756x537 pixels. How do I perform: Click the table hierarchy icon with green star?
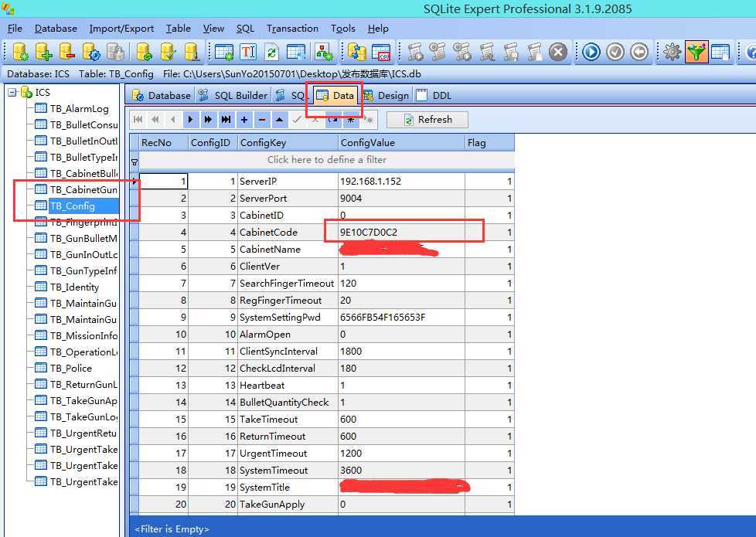324,52
